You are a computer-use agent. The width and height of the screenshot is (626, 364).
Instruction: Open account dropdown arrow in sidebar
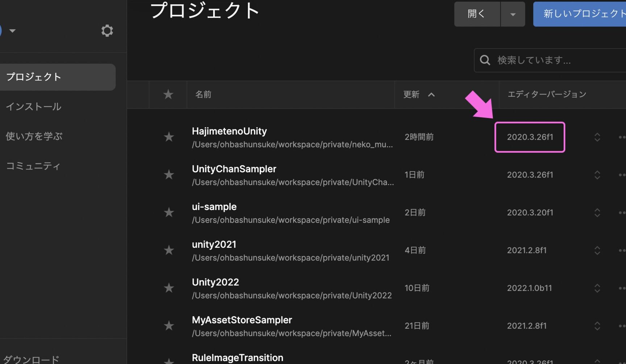coord(12,31)
